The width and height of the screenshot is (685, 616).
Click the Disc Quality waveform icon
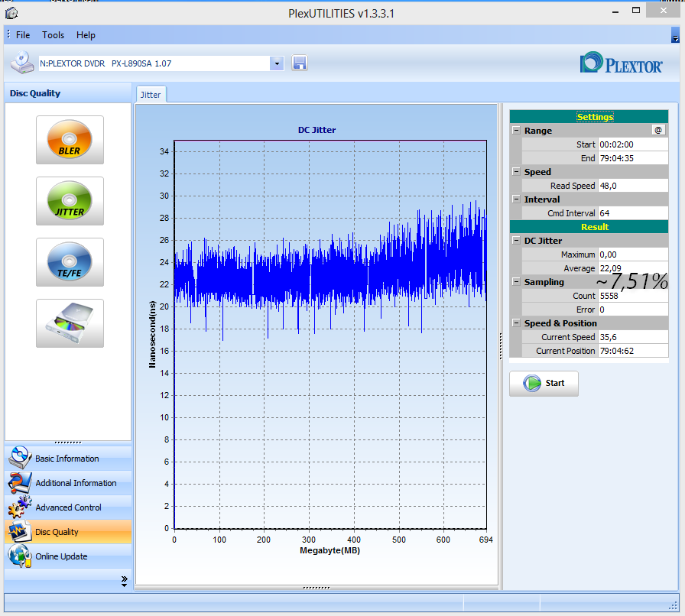pos(20,531)
